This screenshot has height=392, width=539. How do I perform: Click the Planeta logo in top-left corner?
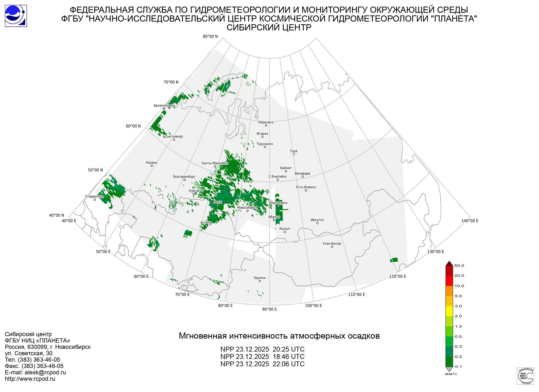tap(16, 16)
